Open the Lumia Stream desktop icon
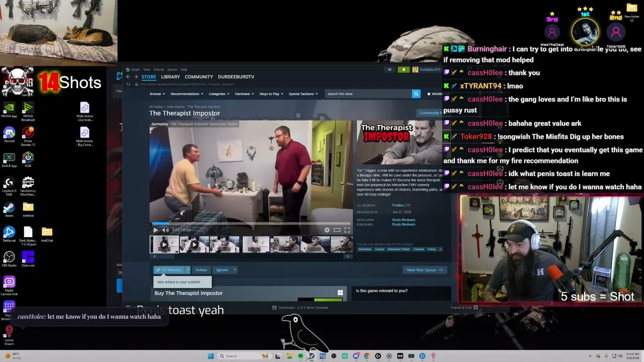The image size is (644, 362). [x=9, y=335]
